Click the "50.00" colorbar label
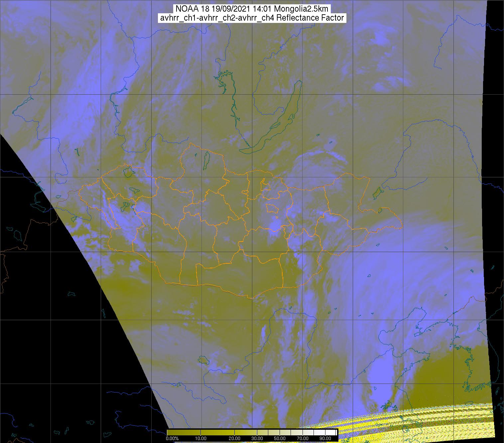Screen dimensions: 504x443 pos(280,438)
